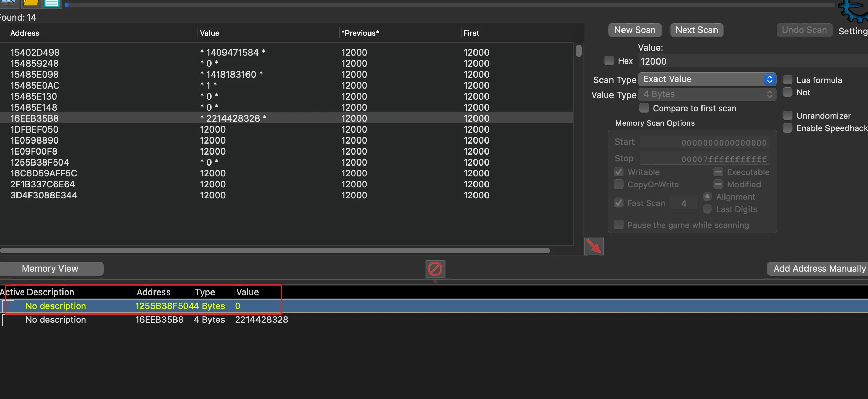
Task: Click value 2214428328 in address list
Action: coord(261,320)
